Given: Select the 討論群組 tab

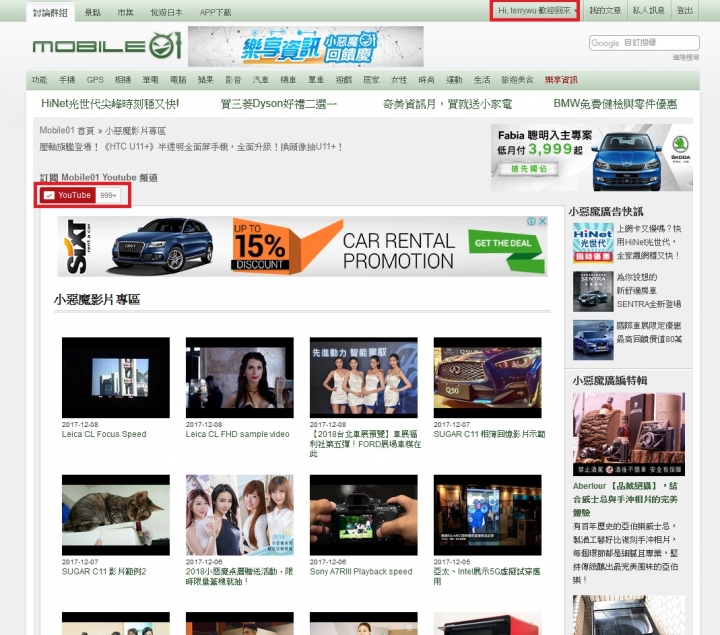Looking at the screenshot, I should pyautogui.click(x=50, y=12).
